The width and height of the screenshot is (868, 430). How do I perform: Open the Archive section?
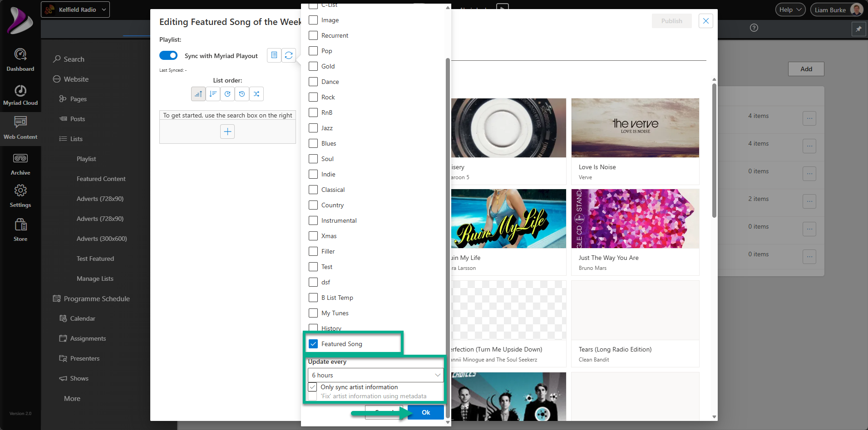point(20,164)
